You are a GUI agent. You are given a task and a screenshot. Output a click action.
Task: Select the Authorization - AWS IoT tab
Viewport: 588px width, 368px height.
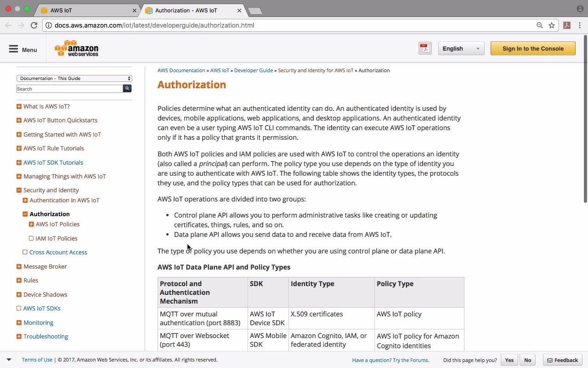[x=193, y=10]
